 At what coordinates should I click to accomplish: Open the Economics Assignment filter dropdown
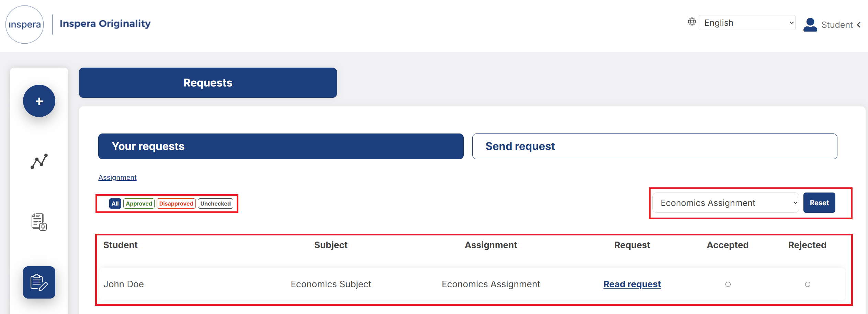click(x=725, y=203)
